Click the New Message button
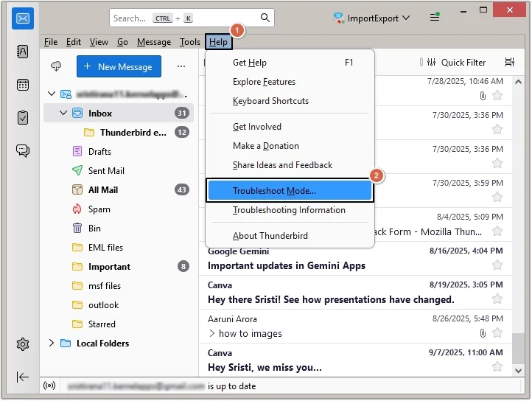 [119, 66]
